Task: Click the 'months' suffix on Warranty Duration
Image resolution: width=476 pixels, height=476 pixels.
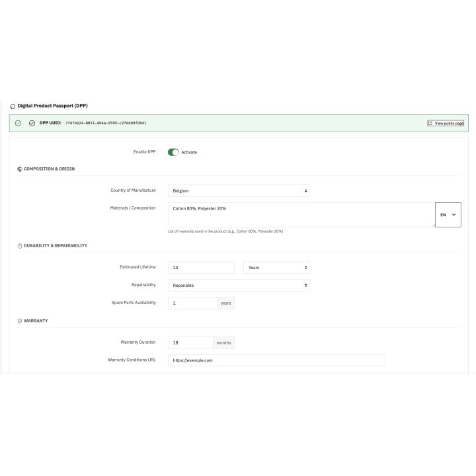Action: pos(223,342)
